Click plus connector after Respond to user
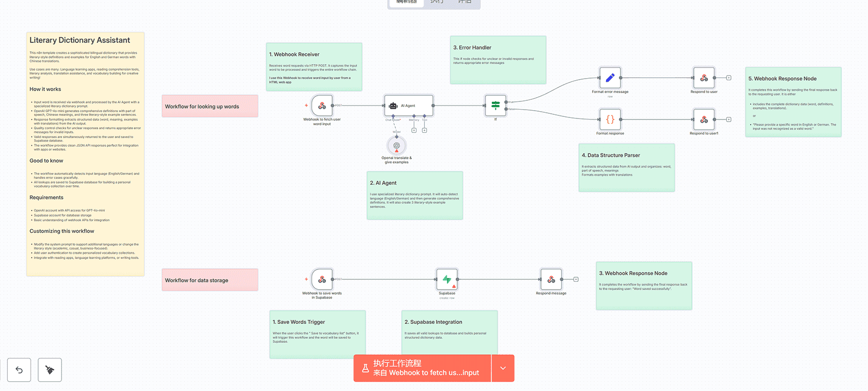Viewport: 868px width, 391px height. pyautogui.click(x=729, y=78)
